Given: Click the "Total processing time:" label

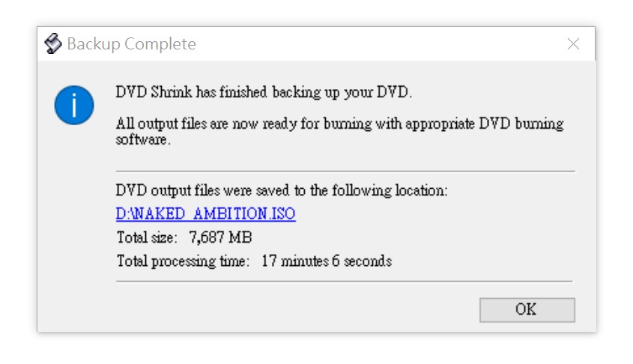Looking at the screenshot, I should pyautogui.click(x=182, y=261).
